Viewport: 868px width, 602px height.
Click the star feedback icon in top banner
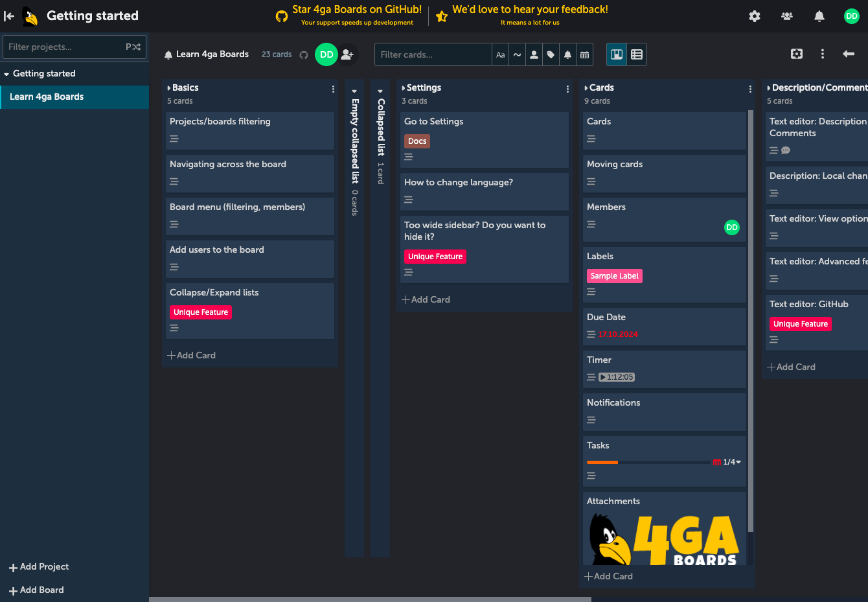click(442, 16)
